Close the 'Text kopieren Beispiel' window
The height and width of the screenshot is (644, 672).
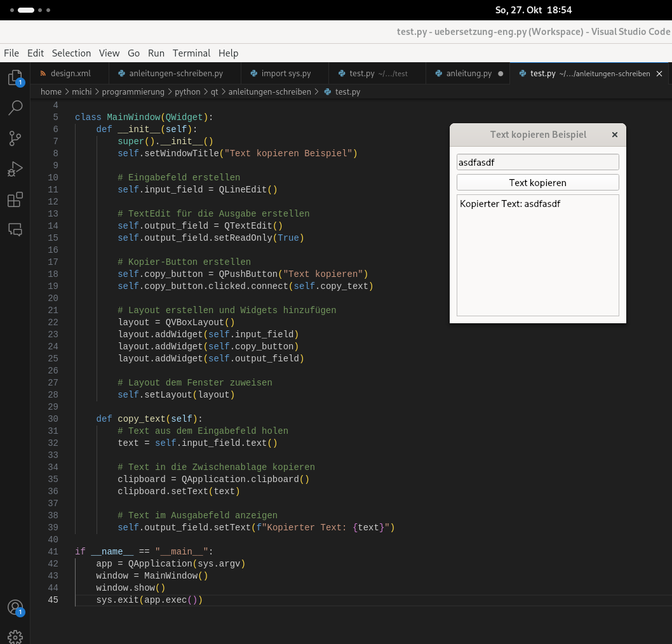[x=615, y=135]
